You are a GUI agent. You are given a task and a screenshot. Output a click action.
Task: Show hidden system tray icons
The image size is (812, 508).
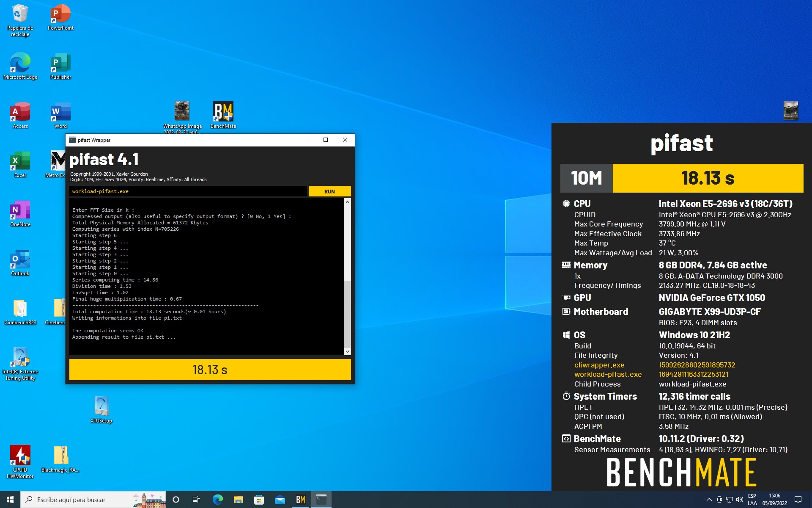click(709, 500)
